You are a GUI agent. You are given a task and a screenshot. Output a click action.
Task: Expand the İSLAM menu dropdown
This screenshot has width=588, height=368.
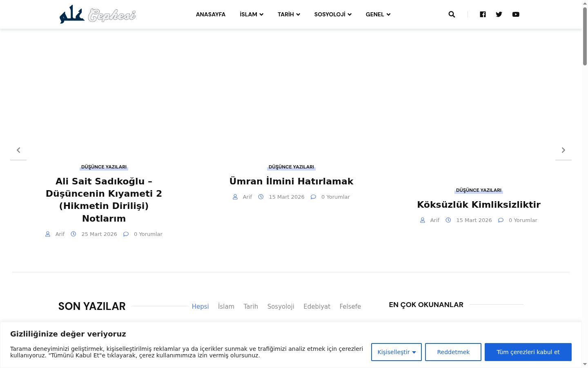pos(252,14)
